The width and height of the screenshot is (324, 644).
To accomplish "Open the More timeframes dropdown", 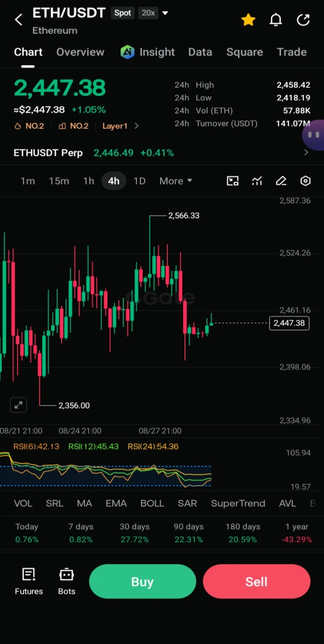I will coord(176,181).
